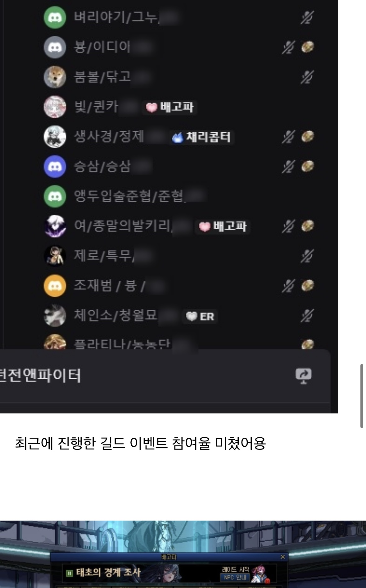
Task: Click the gray Discord avatar of 붕/이디어
Action: click(x=55, y=47)
